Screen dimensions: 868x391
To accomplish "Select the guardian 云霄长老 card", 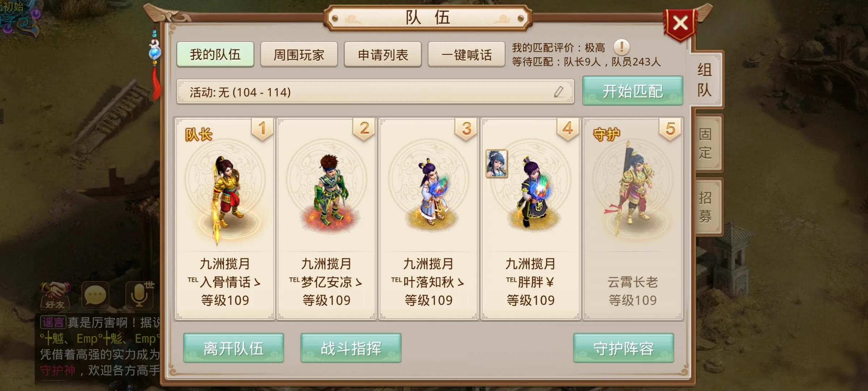I will click(633, 219).
